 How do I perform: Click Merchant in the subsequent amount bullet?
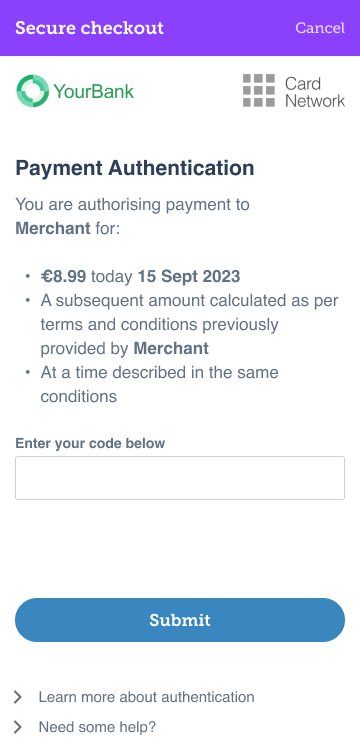coord(171,348)
